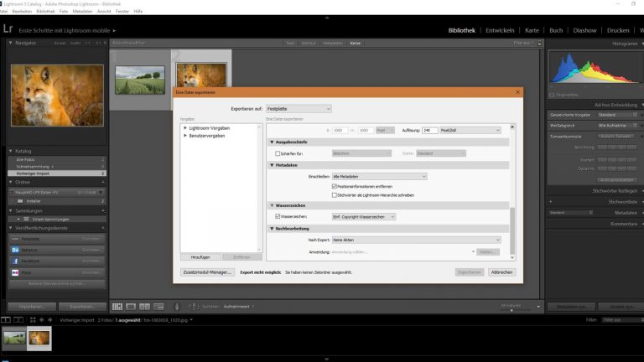Switch to loupe view in the toolbar
The height and width of the screenshot is (362, 644).
(132, 307)
